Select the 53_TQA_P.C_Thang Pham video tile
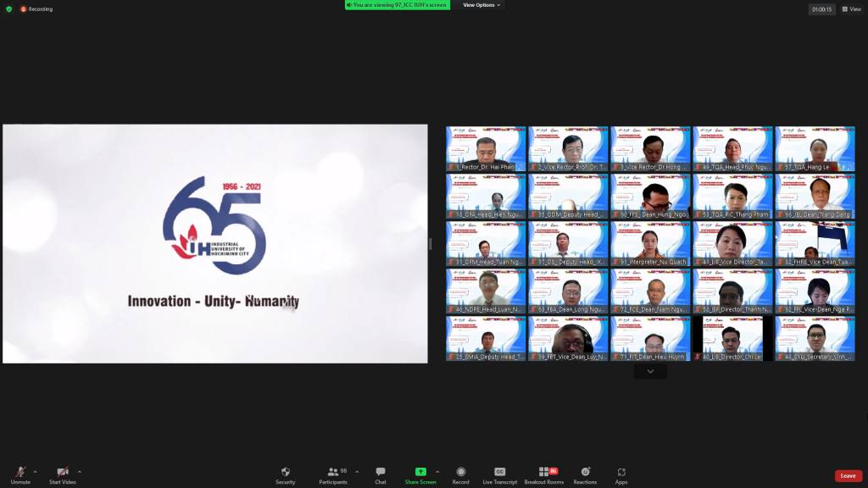Screen dimensions: 868x488 pyautogui.click(x=732, y=197)
